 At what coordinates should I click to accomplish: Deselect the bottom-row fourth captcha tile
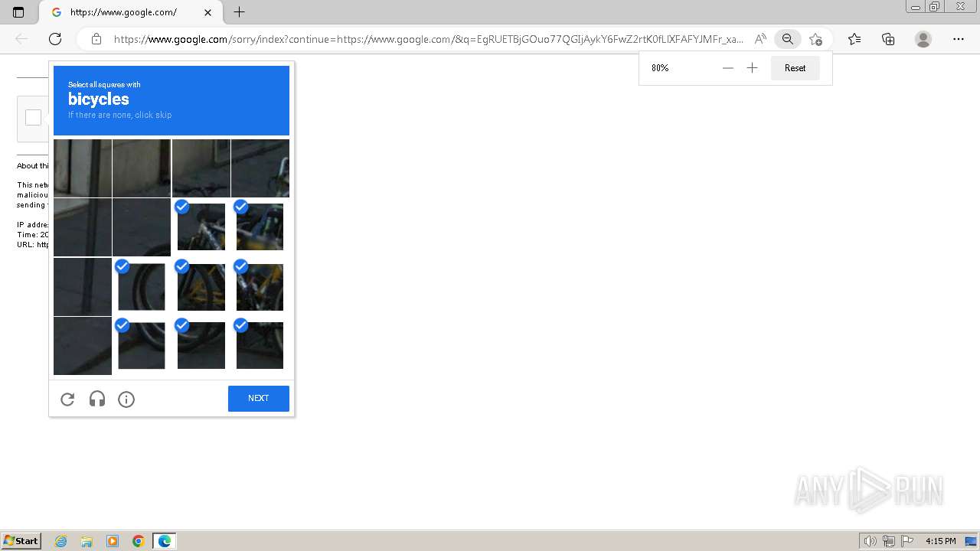click(260, 345)
